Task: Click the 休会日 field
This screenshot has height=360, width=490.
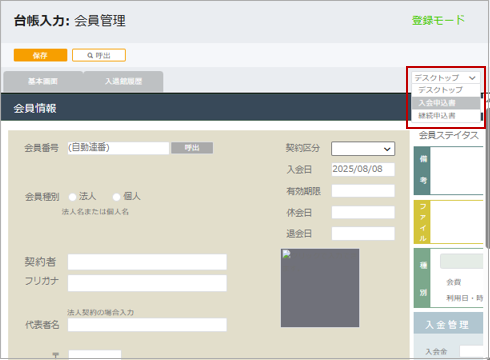Action: pos(363,212)
